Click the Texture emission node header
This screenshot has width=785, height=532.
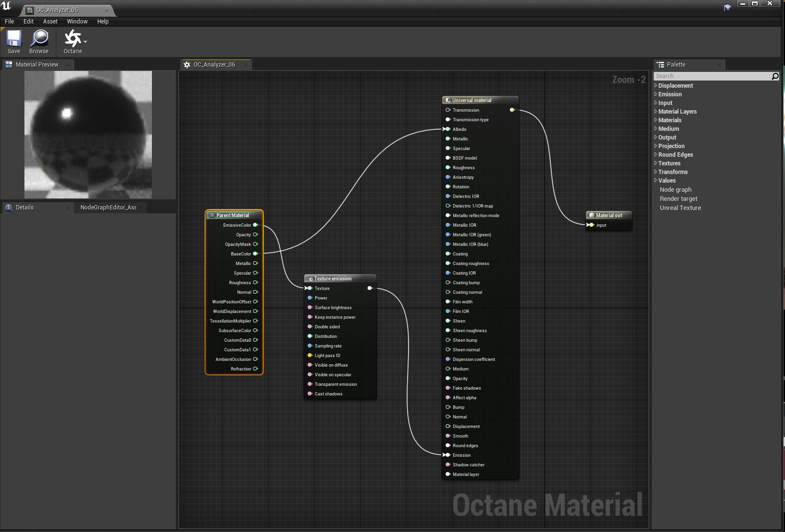340,278
